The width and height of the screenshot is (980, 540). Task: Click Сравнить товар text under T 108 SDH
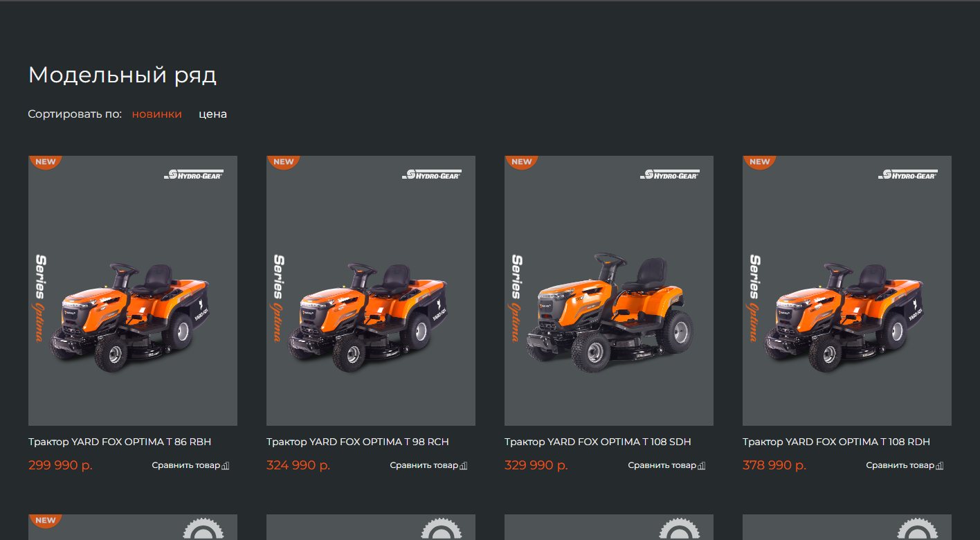pyautogui.click(x=662, y=465)
